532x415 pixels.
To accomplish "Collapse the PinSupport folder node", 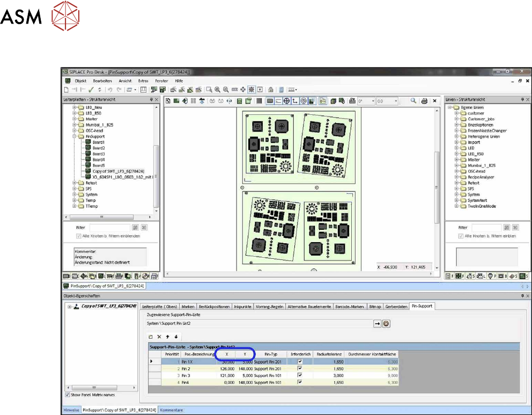I will click(x=73, y=136).
